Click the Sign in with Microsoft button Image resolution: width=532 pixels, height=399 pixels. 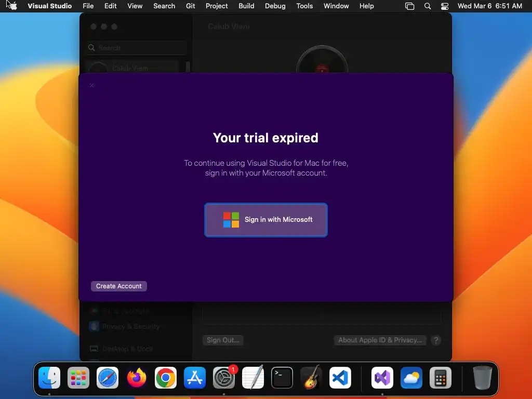pos(265,220)
